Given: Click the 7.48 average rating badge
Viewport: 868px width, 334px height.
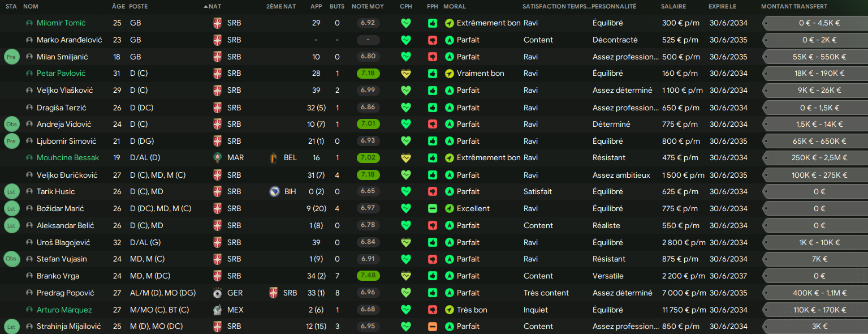Looking at the screenshot, I should coord(368,276).
